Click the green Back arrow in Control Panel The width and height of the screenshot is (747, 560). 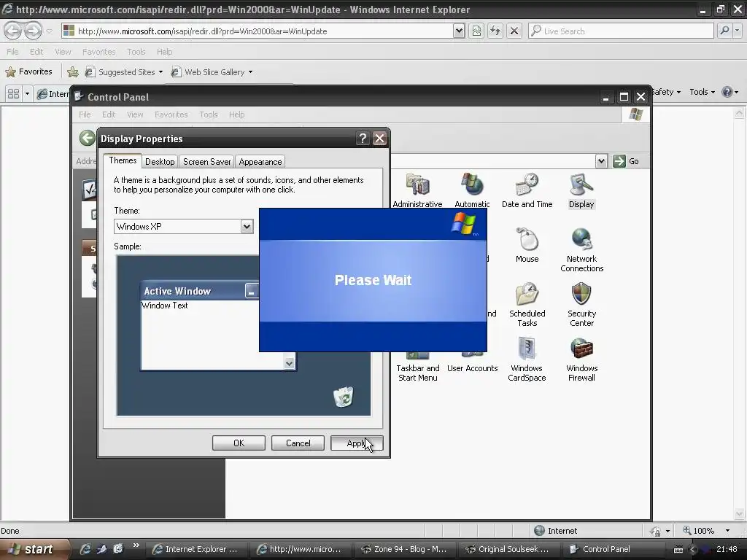tap(88, 139)
